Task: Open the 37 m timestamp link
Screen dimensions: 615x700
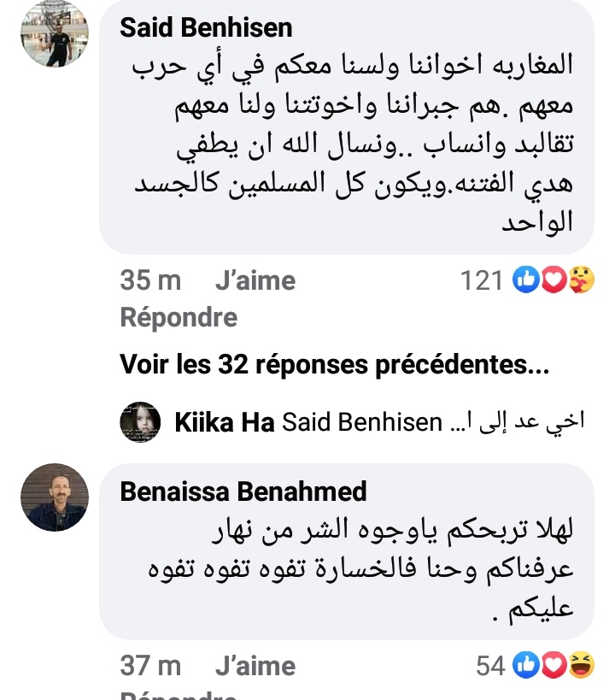Action: click(x=150, y=666)
